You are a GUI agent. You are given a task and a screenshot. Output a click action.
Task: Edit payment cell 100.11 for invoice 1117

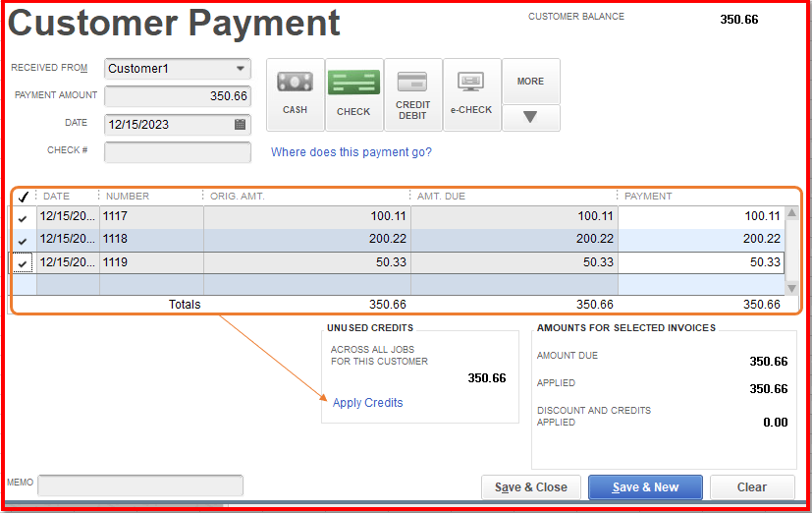click(x=701, y=216)
